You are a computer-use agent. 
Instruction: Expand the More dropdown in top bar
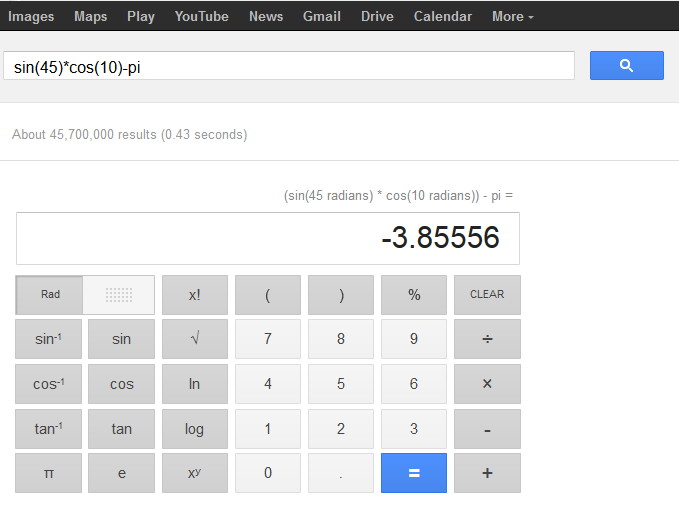coord(513,16)
